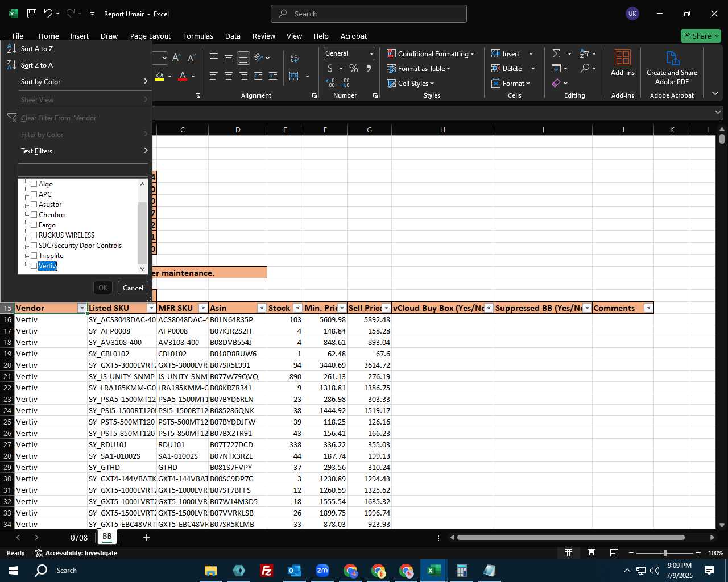Open the Stock column filter dropdown

(x=297, y=308)
